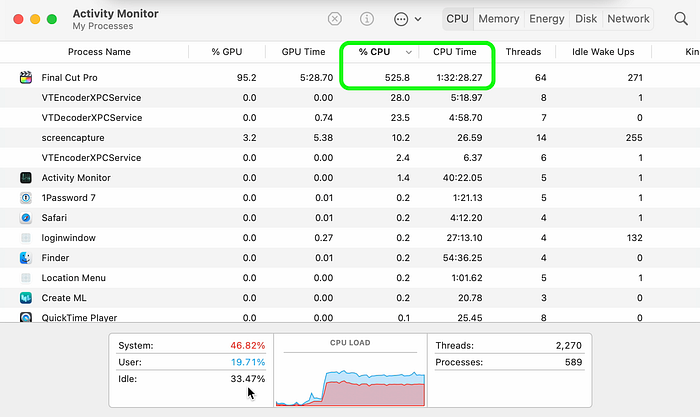
Task: Sort by GPU Time column header
Action: point(303,52)
